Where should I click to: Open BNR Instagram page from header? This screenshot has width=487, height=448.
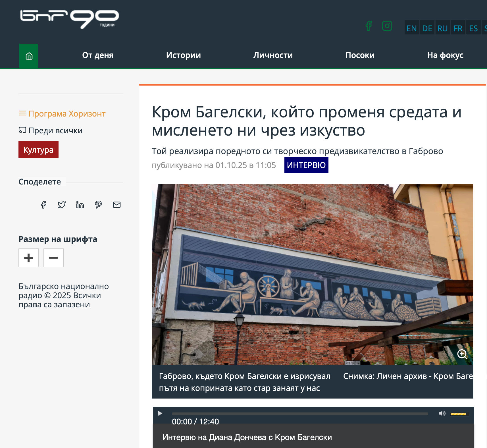[x=387, y=26]
